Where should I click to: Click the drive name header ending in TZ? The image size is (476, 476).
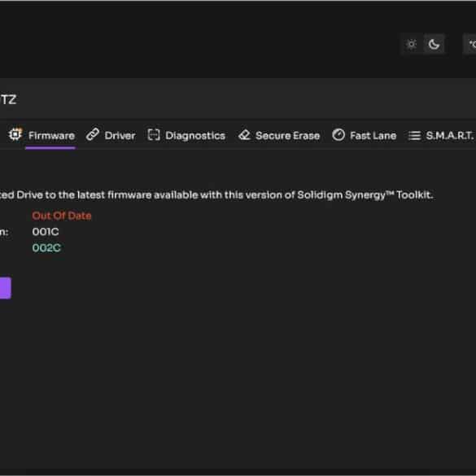tap(8, 99)
